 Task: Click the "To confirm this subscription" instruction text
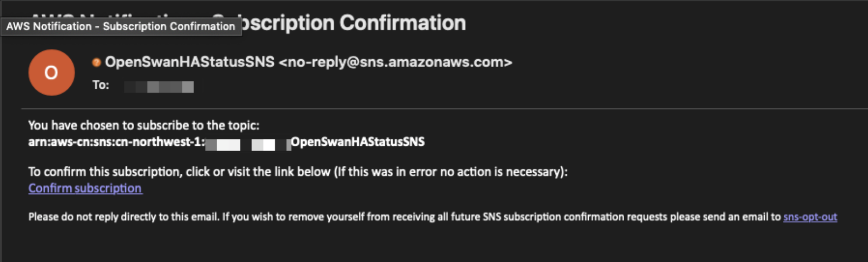(179, 172)
